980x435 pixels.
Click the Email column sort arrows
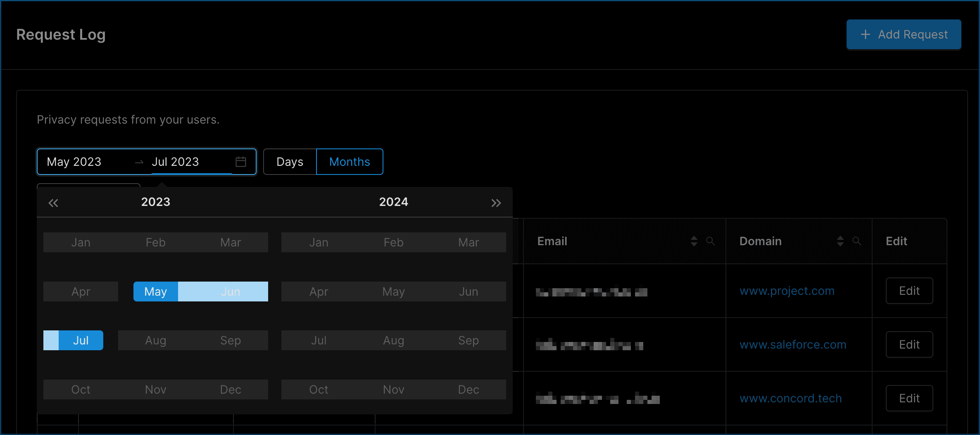(x=694, y=241)
